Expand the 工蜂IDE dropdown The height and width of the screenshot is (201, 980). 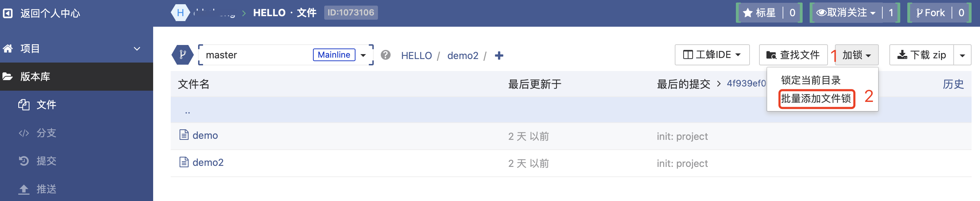click(x=712, y=55)
